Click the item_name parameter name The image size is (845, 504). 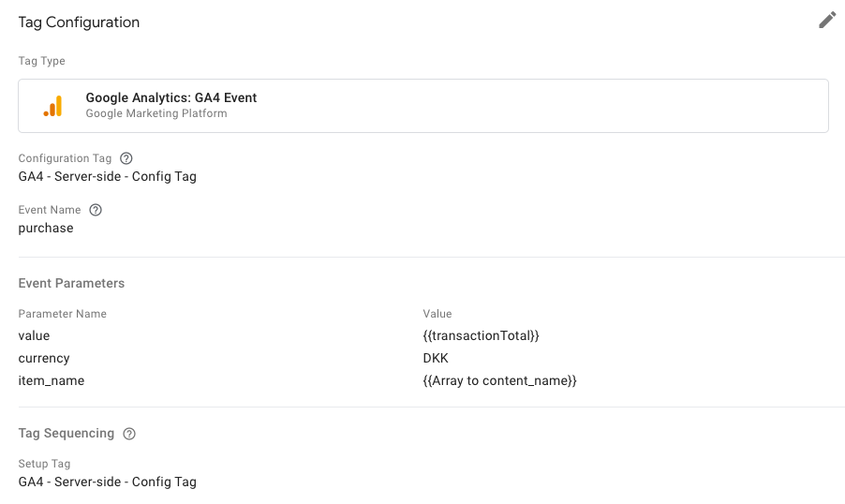52,381
